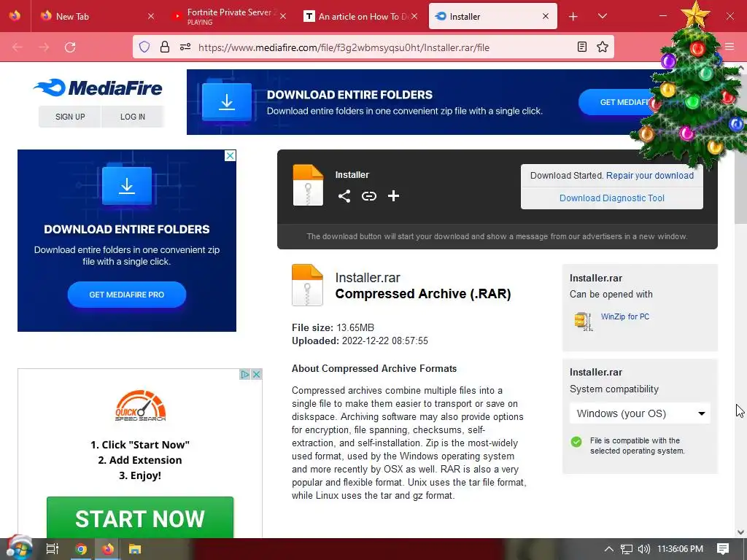This screenshot has width=747, height=560.
Task: Click the SIGN UP button
Action: pyautogui.click(x=70, y=117)
